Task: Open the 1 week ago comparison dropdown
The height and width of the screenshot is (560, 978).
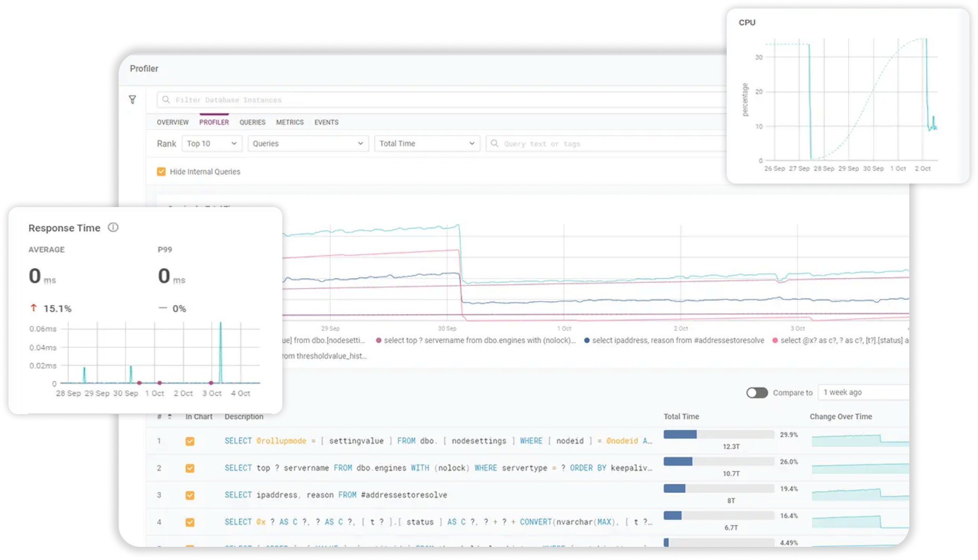Action: pyautogui.click(x=863, y=392)
